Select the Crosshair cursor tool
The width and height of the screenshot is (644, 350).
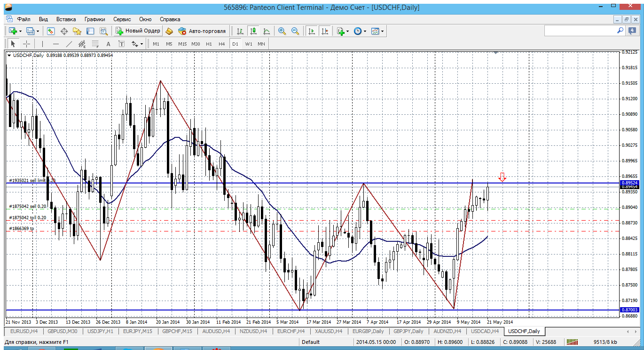pyautogui.click(x=27, y=44)
